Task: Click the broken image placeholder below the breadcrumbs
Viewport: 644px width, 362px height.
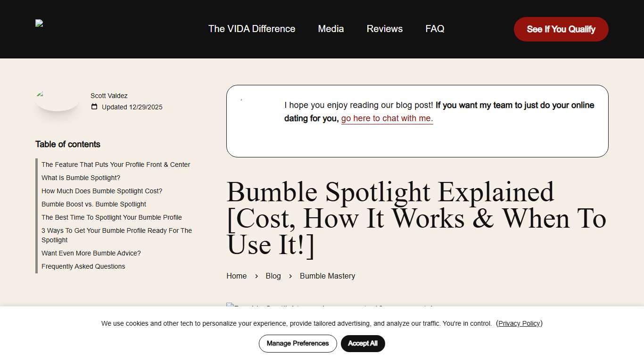Action: [x=229, y=306]
